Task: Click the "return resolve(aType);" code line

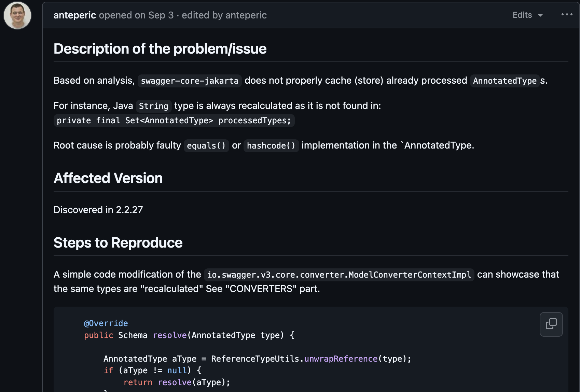Action: (x=177, y=382)
